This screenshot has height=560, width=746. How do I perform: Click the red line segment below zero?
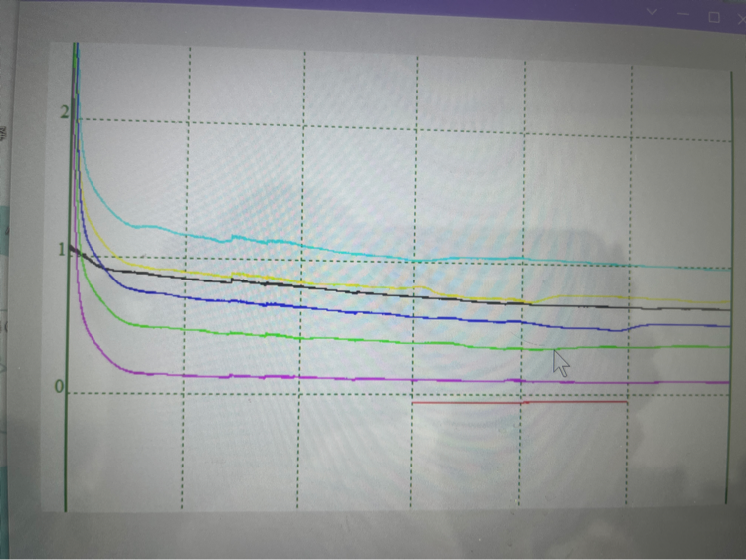point(518,403)
